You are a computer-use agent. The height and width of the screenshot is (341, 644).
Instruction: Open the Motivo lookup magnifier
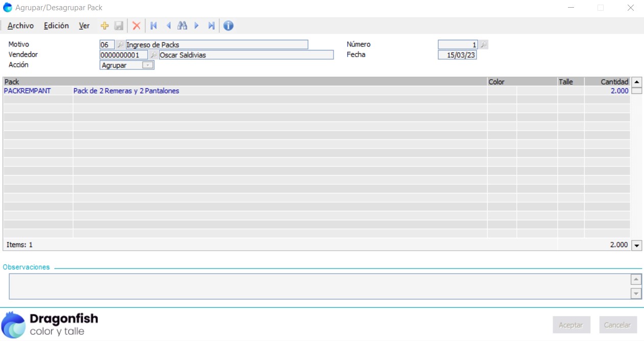120,45
